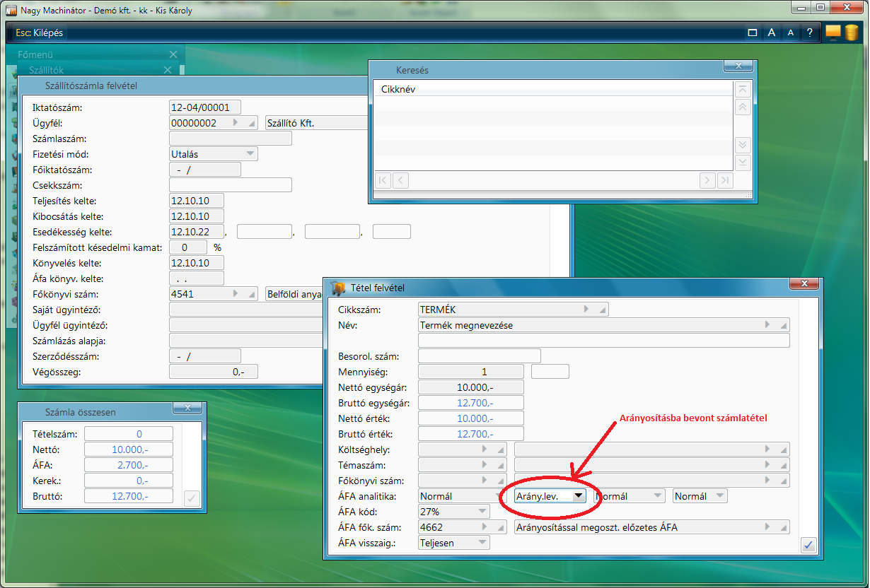Open Cikkszám lookup arrow next to TERMÉK
Viewport: 870px width, 588px height.
click(x=586, y=310)
